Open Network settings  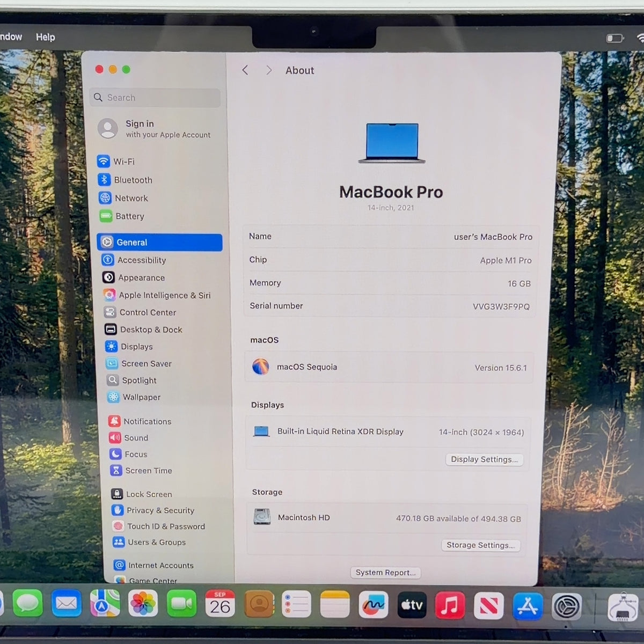pyautogui.click(x=123, y=198)
